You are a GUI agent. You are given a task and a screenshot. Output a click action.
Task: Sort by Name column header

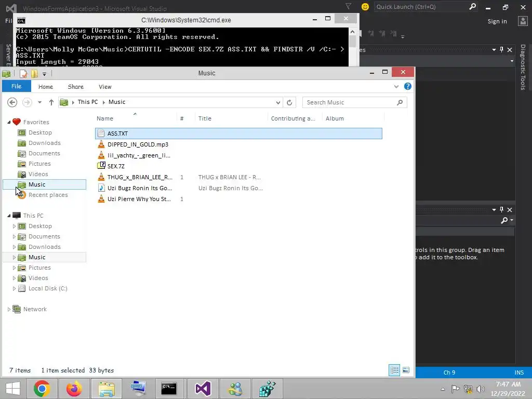pos(136,118)
